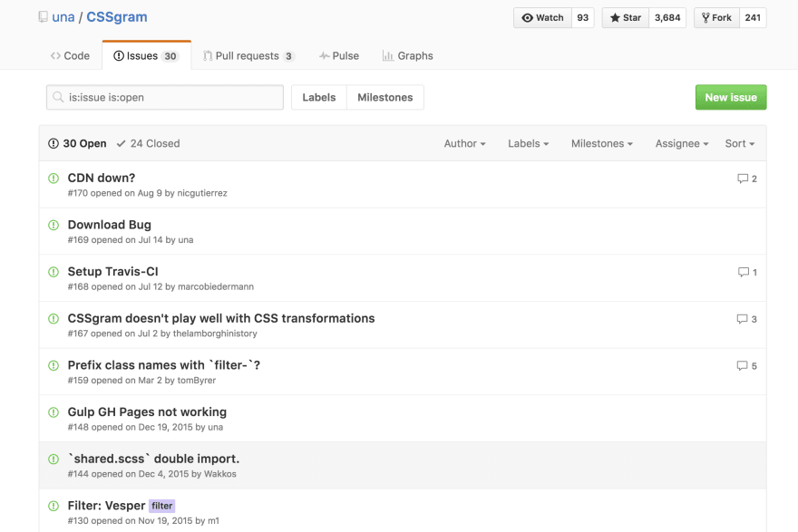Image resolution: width=798 pixels, height=532 pixels.
Task: Open the issue 'CDN down?'
Action: click(x=102, y=178)
